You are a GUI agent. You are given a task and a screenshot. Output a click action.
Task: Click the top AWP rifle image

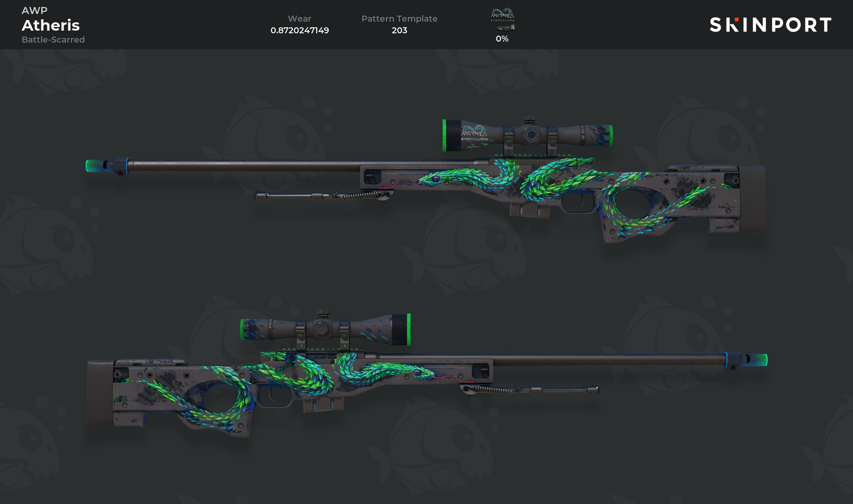click(426, 179)
